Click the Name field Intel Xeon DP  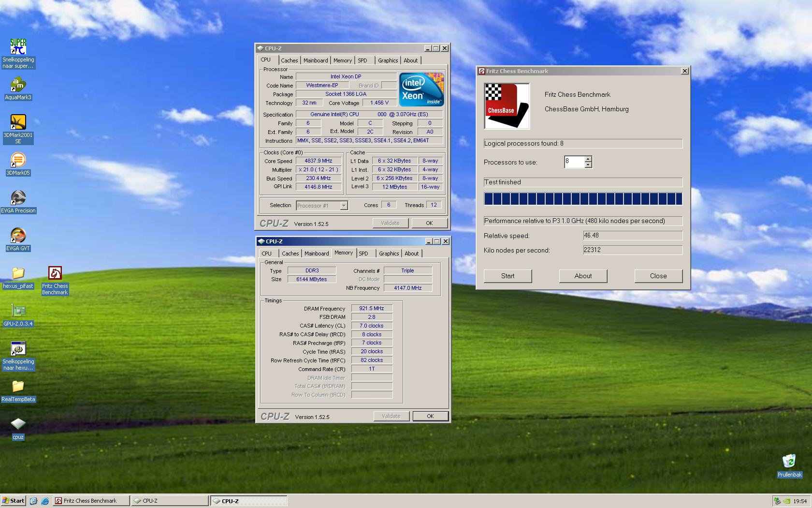(346, 76)
